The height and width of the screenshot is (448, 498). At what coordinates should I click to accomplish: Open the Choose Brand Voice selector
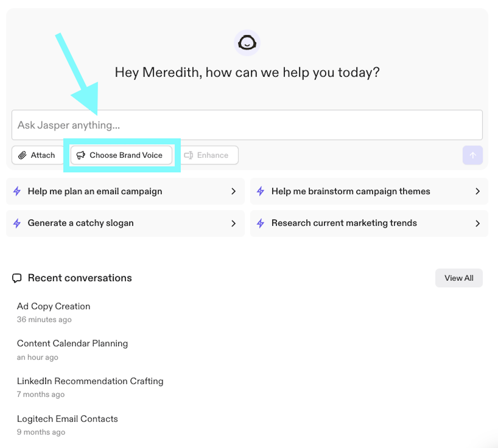point(121,155)
